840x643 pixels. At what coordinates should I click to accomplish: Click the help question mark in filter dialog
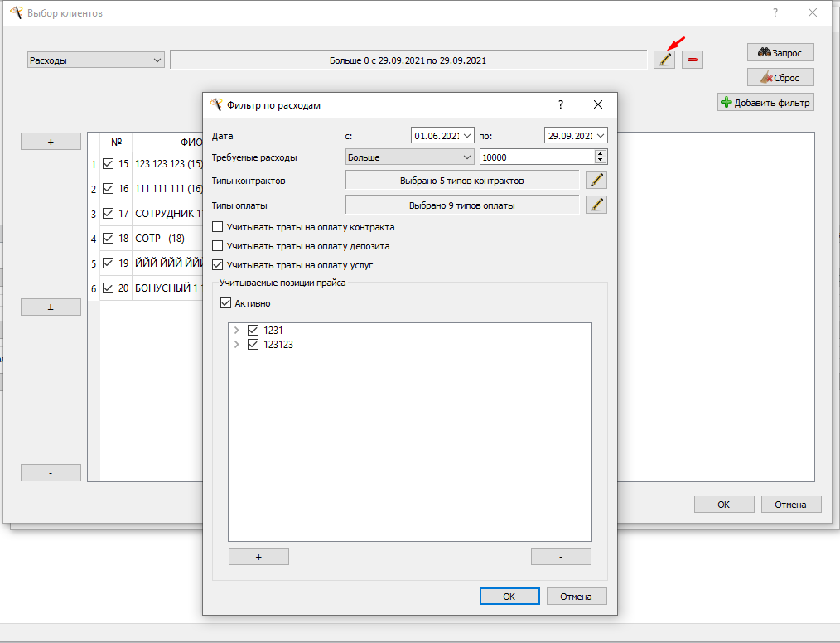[560, 104]
